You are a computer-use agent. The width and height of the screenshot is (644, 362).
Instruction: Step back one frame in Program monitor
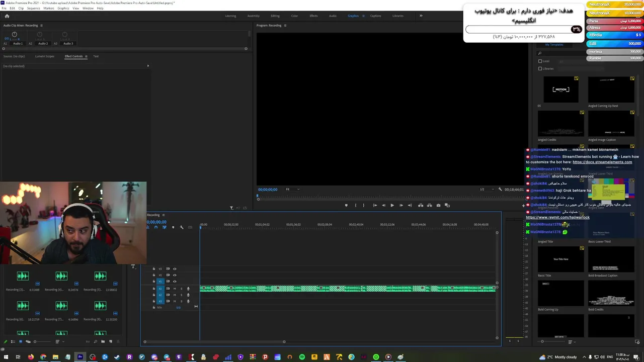[383, 205]
